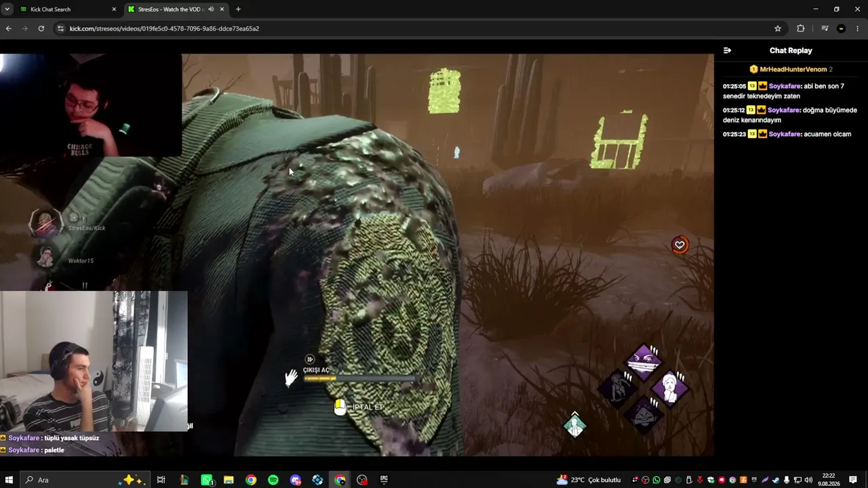
Task: Collapse the Chat Replay panel icon
Action: pyautogui.click(x=727, y=50)
